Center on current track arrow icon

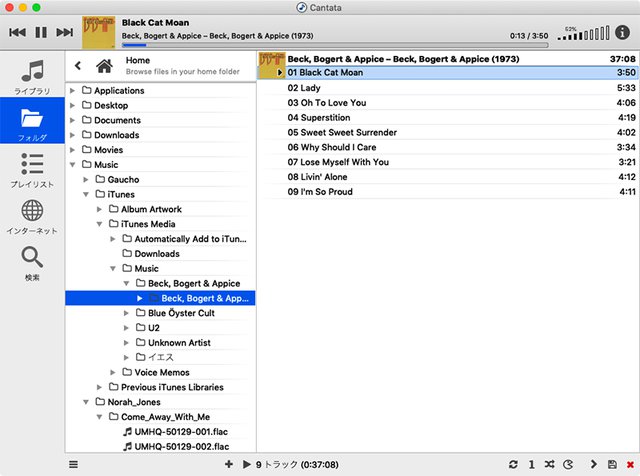(x=593, y=464)
